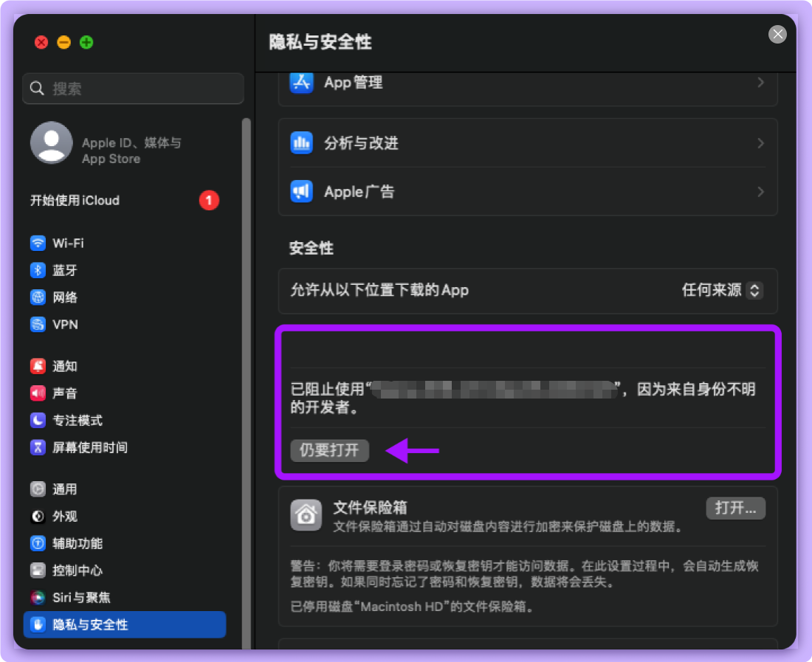Image resolution: width=812 pixels, height=662 pixels.
Task: Close the panel with the round X button
Action: [777, 35]
